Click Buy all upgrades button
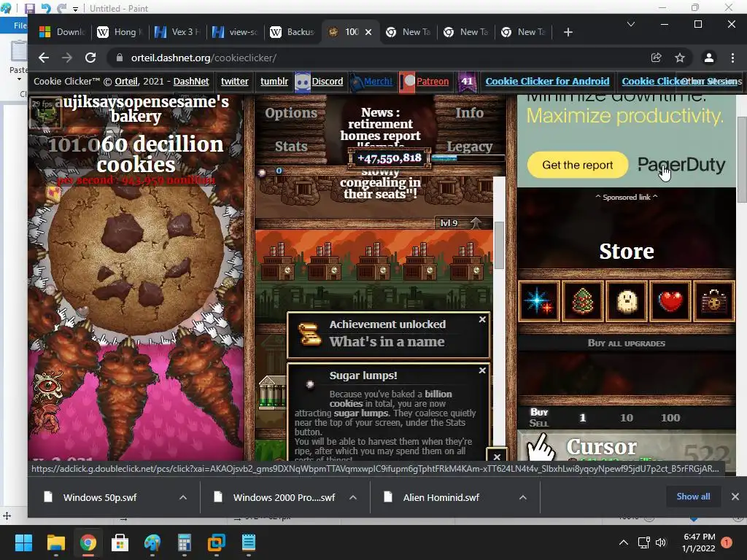Screen dimensions: 747x560 coord(626,343)
